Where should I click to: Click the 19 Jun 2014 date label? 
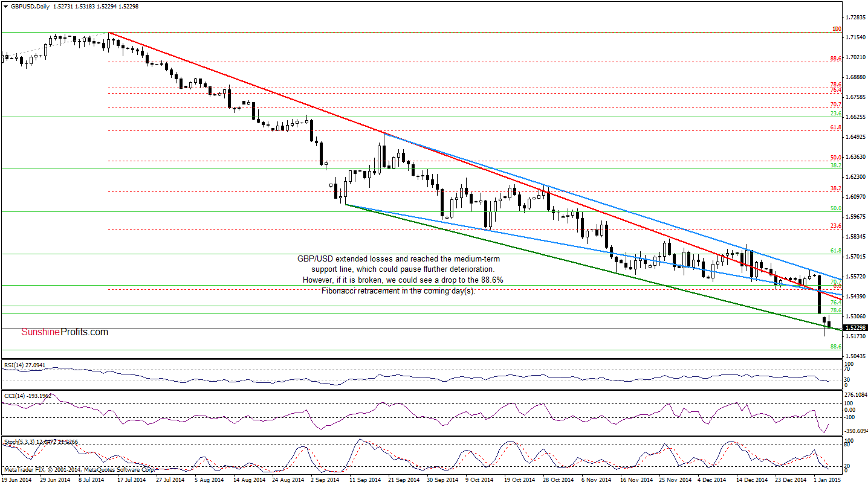(x=16, y=480)
